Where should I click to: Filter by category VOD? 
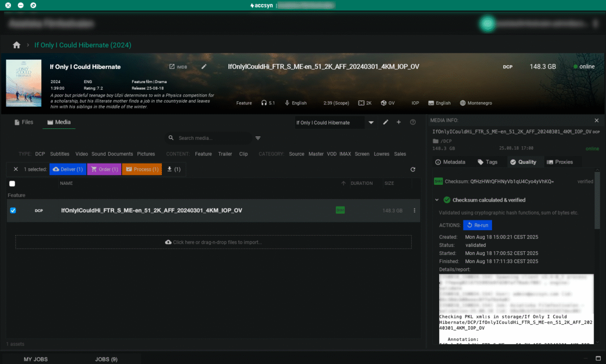pos(332,154)
